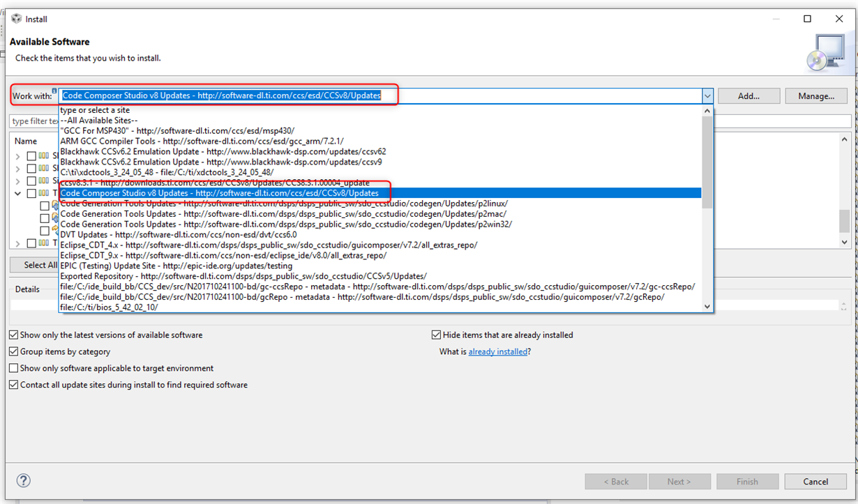The width and height of the screenshot is (858, 504).
Task: Click the software tree scrollbar thumb
Action: pyautogui.click(x=845, y=222)
